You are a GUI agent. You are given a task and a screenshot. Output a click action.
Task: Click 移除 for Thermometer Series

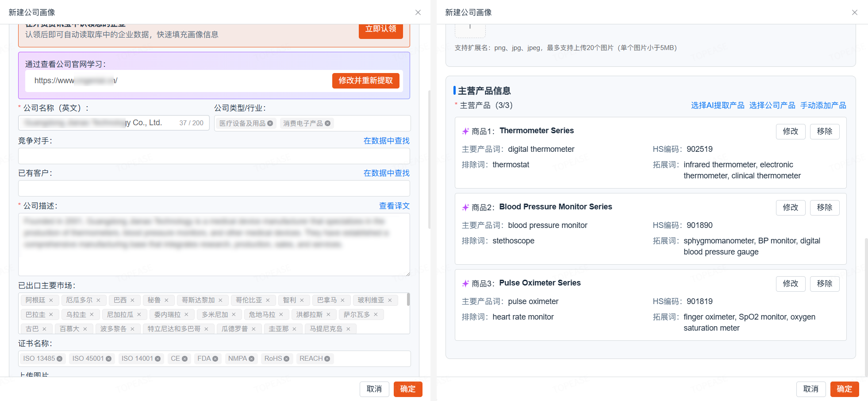pyautogui.click(x=825, y=131)
